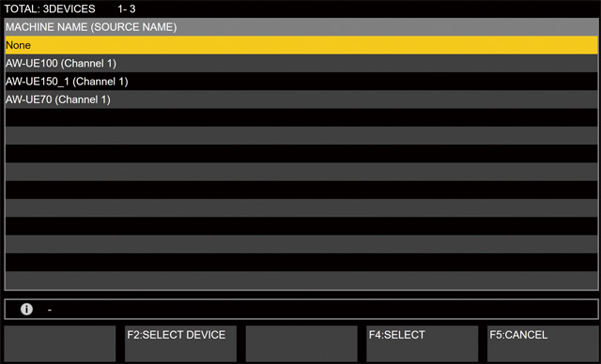Confirm with the F4:SELECT button
This screenshot has height=364, width=601.
point(422,343)
